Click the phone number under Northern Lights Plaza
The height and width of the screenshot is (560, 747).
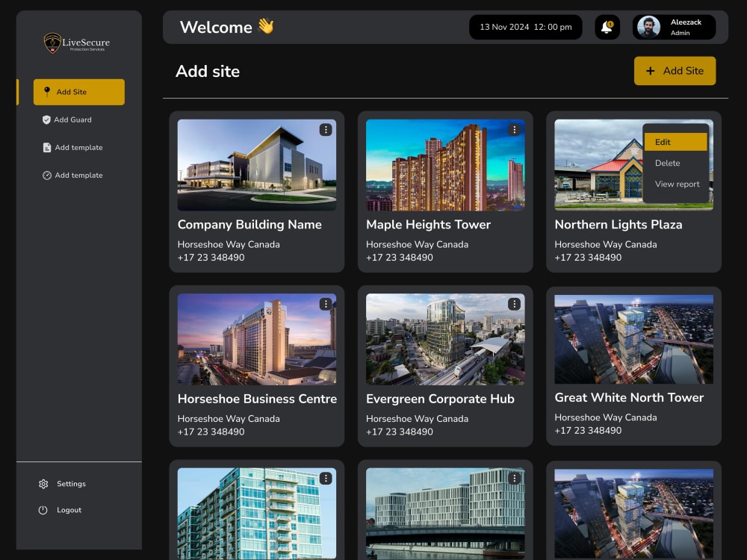pyautogui.click(x=588, y=258)
